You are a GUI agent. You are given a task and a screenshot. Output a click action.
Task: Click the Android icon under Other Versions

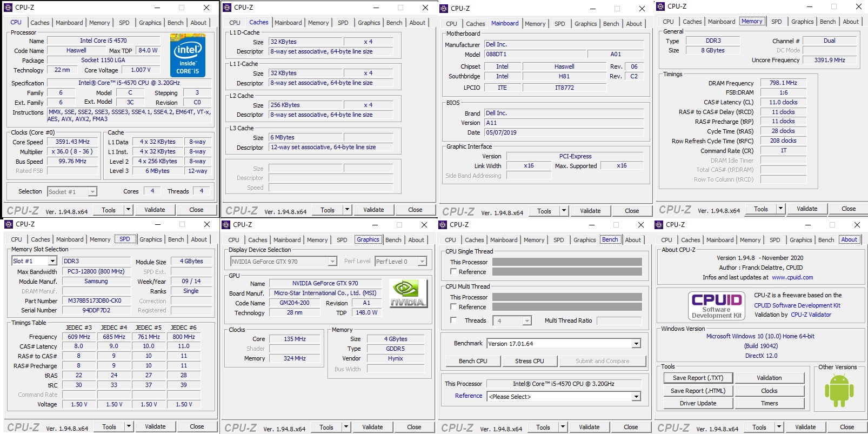[839, 390]
